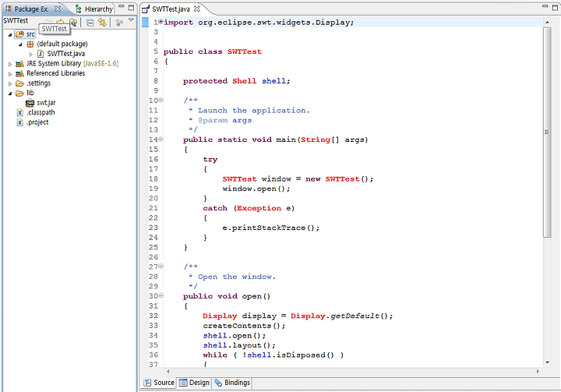Expand the .settings folder
This screenshot has width=561, height=392.
(x=10, y=83)
